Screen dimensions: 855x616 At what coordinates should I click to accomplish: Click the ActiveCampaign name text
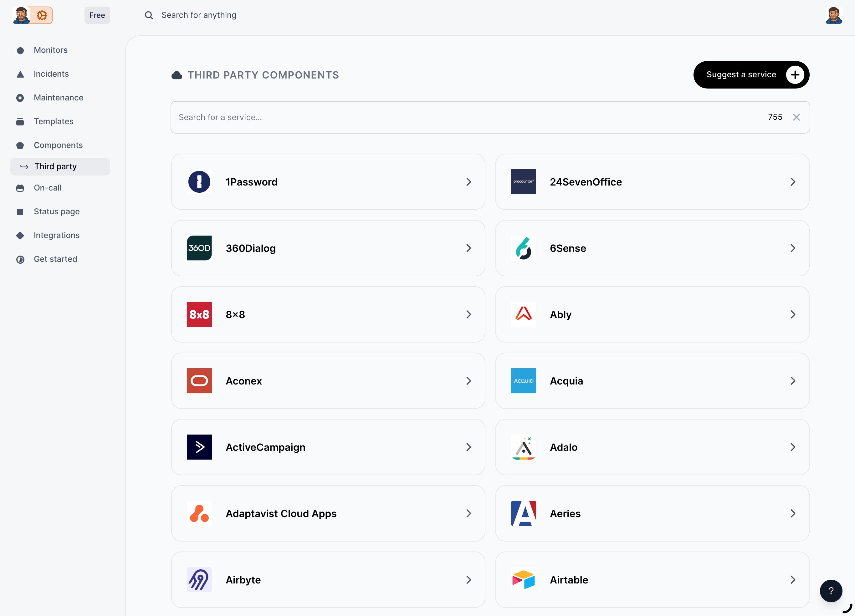[x=265, y=447]
